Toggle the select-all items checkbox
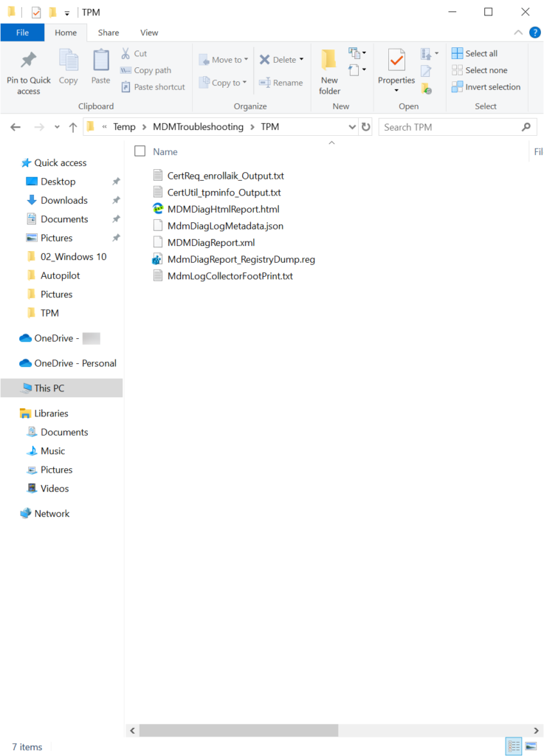Image resolution: width=544 pixels, height=756 pixels. (x=140, y=151)
